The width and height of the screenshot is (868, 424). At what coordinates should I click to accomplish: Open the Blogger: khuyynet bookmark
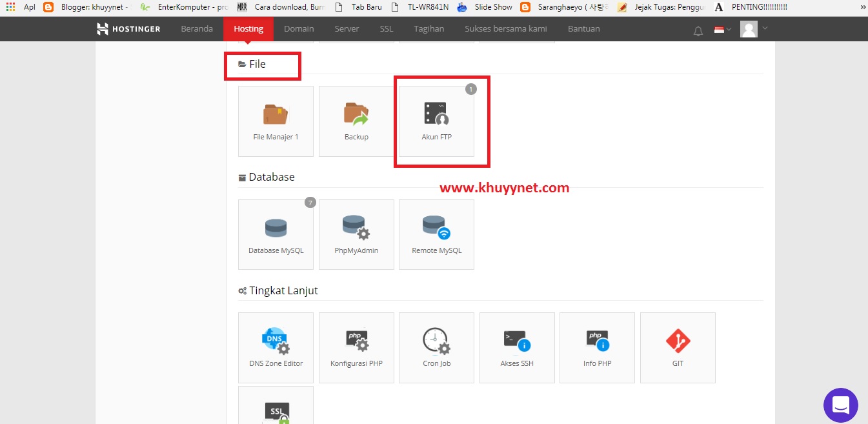(x=87, y=7)
